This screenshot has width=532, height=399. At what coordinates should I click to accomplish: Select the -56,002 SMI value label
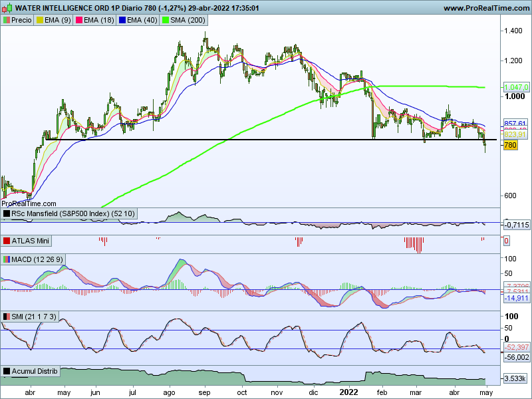pyautogui.click(x=517, y=357)
